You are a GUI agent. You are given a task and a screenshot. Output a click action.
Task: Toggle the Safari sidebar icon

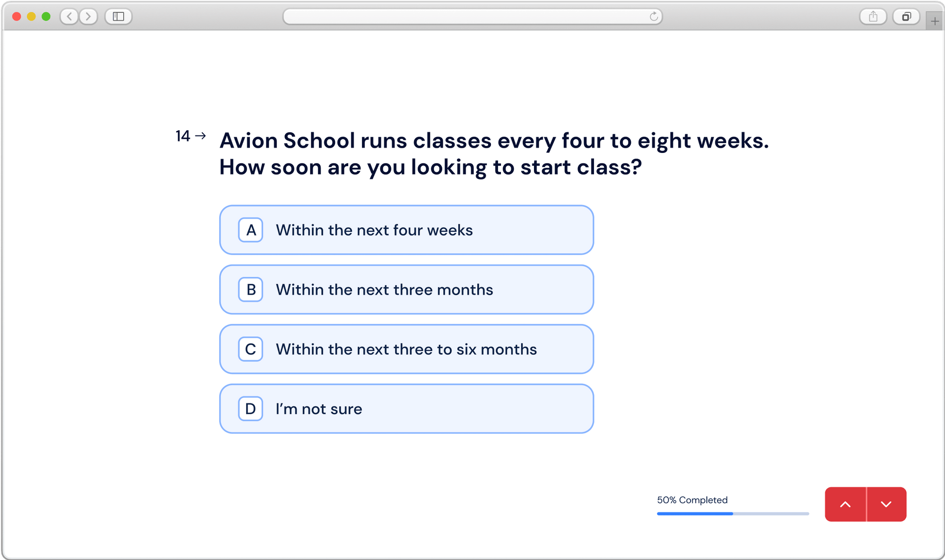119,17
